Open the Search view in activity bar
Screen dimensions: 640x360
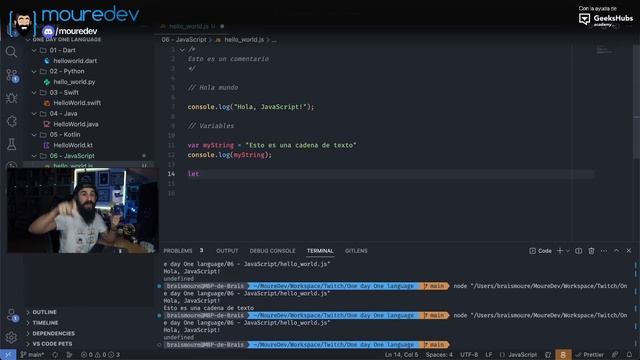(11, 52)
